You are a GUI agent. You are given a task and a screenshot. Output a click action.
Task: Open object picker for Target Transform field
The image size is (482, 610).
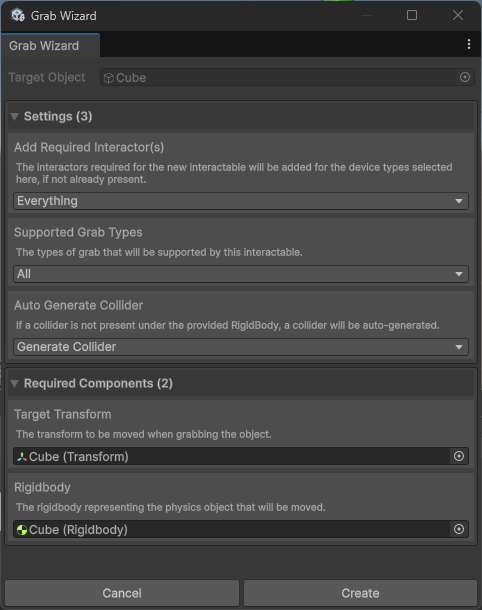coord(459,456)
